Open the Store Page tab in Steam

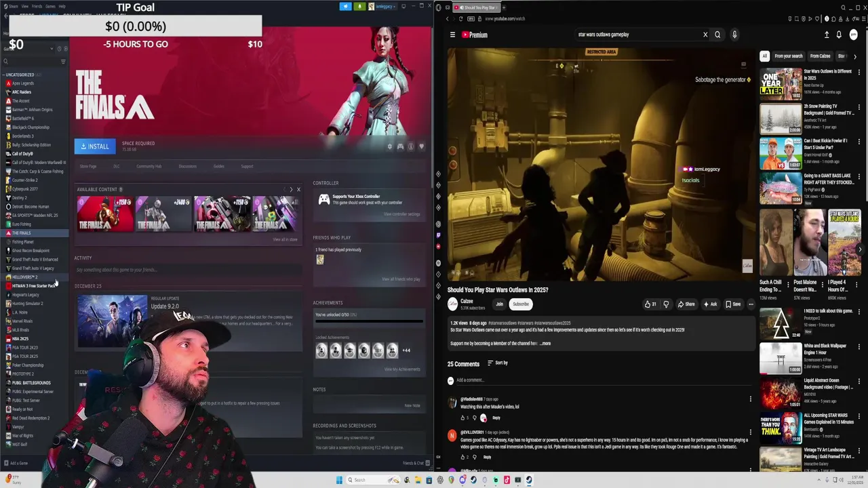[88, 166]
